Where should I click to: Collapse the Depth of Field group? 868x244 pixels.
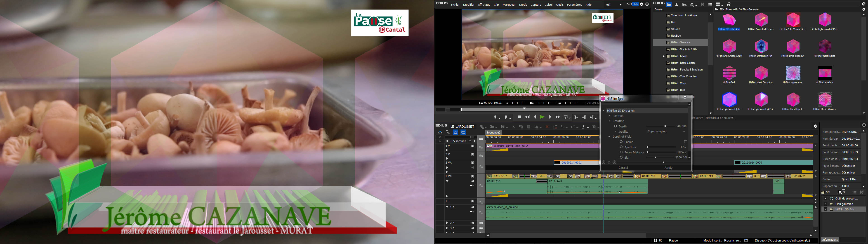[609, 136]
